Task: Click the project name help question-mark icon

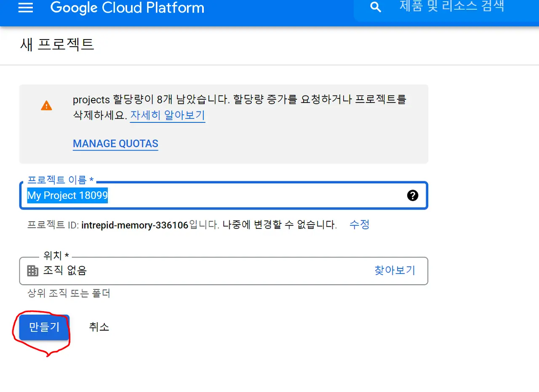Action: 413,195
